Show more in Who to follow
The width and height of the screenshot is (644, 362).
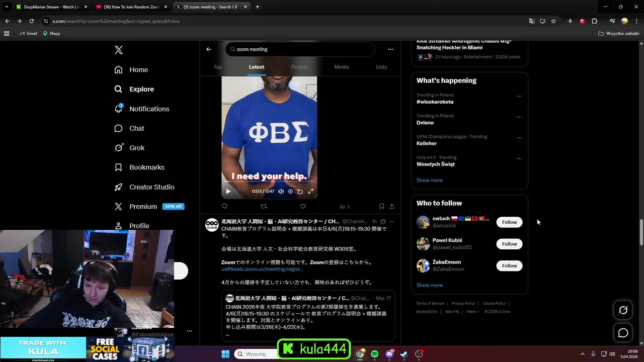click(x=429, y=285)
